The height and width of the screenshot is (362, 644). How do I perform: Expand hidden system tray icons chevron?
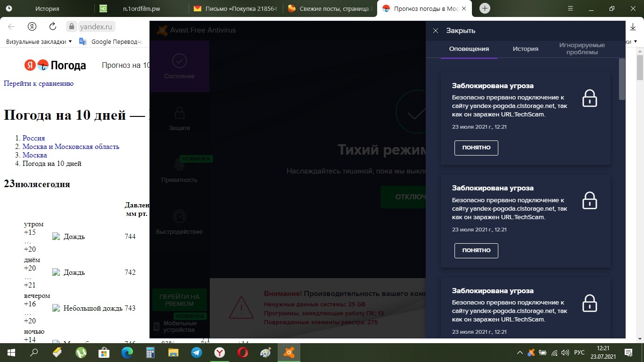520,353
